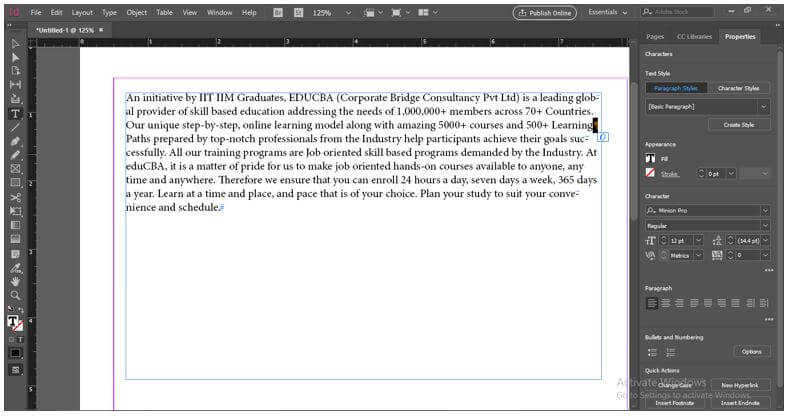Select the Page tool
Image resolution: width=792 pixels, height=420 pixels.
click(15, 71)
